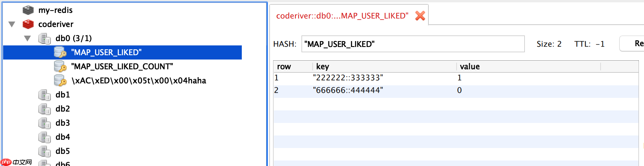Select the "MAP_USER_LIKED" key in tree
Image resolution: width=644 pixels, height=166 pixels.
[x=106, y=52]
